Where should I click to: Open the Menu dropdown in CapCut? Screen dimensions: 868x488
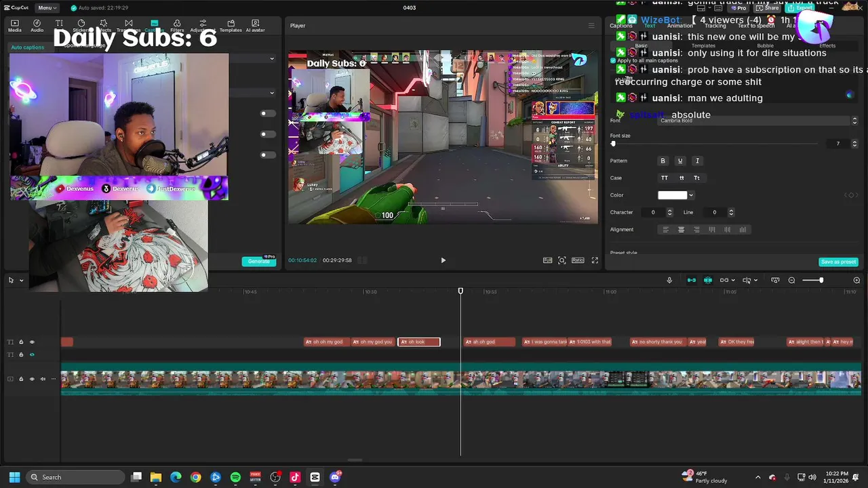tap(47, 7)
